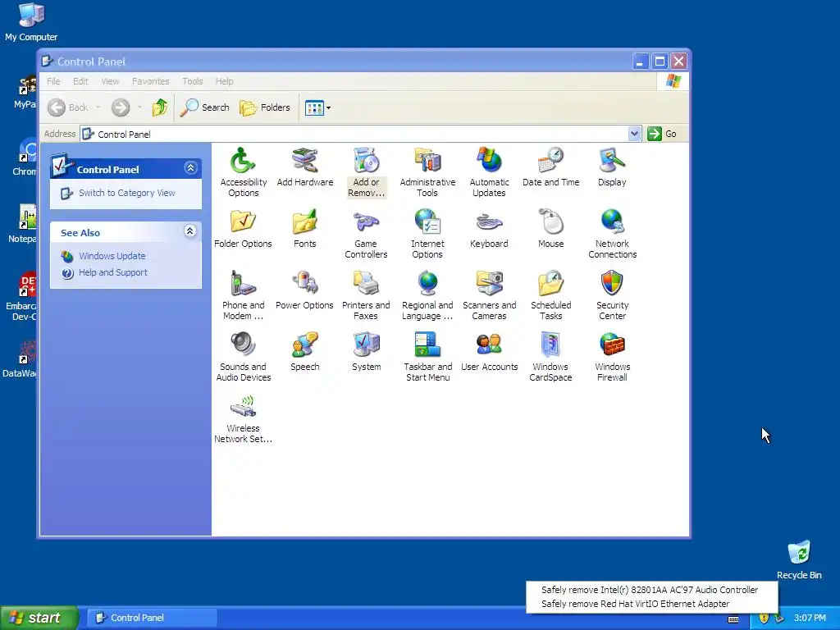Select Internet Options icon
The width and height of the screenshot is (840, 630).
pos(427,234)
